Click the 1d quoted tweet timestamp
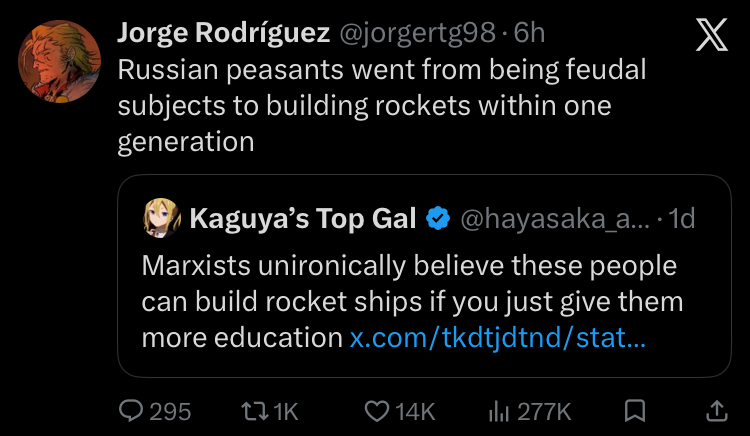This screenshot has height=436, width=750. pos(682,220)
